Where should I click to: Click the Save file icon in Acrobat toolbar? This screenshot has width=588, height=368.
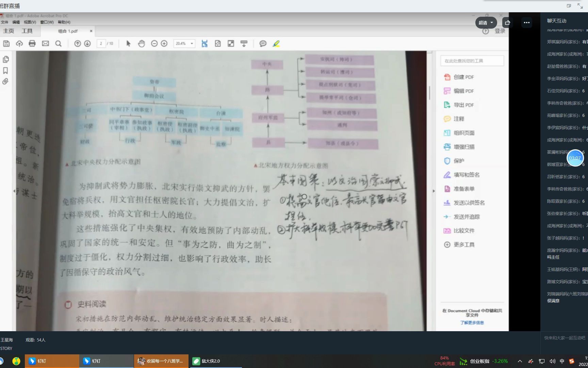6,44
